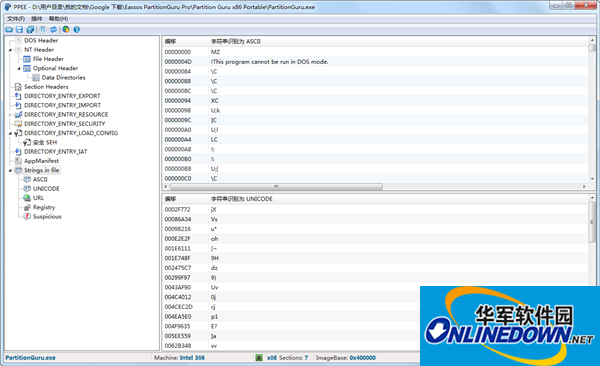Click the Refresh arrows toolbar icon
This screenshot has height=366, width=600.
click(54, 29)
